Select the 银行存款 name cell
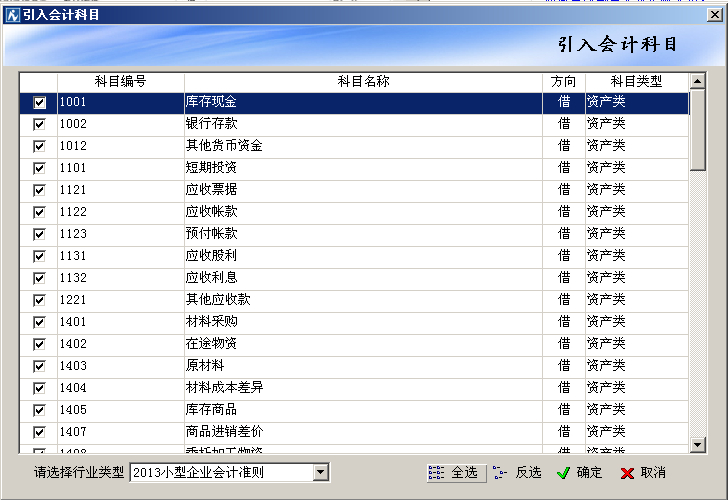The image size is (728, 500). pyautogui.click(x=364, y=124)
